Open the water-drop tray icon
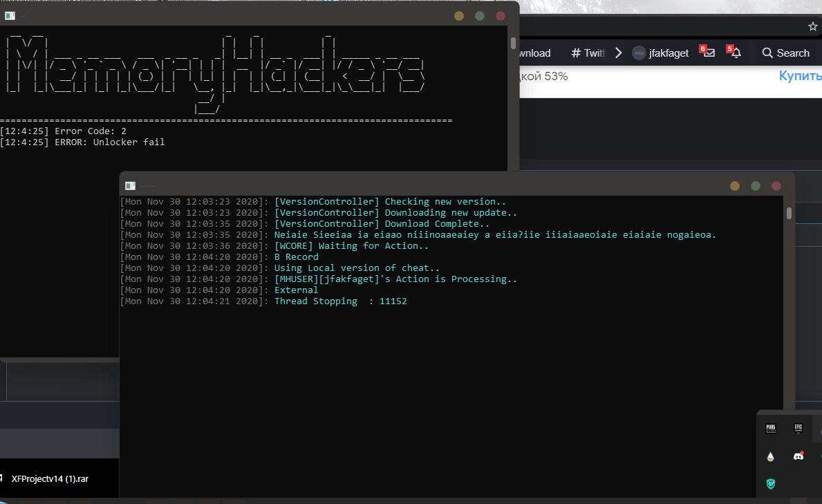The width and height of the screenshot is (822, 504). tap(771, 456)
